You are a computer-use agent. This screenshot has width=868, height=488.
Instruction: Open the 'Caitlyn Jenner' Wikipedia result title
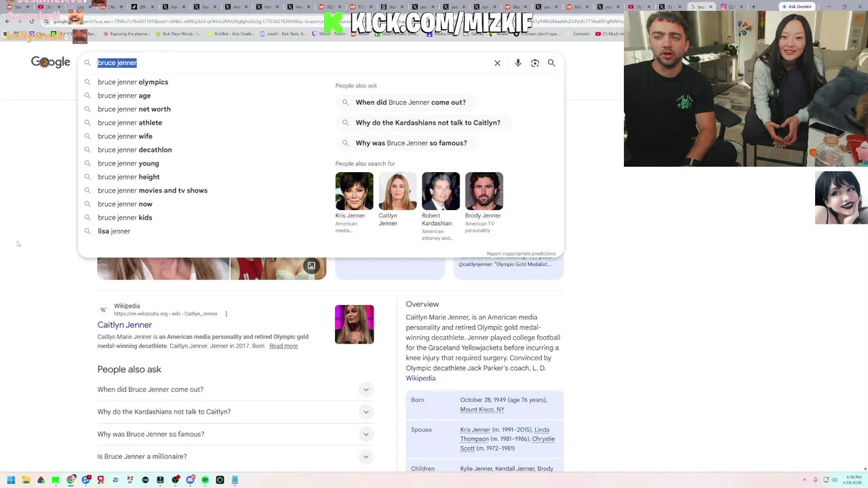click(125, 325)
